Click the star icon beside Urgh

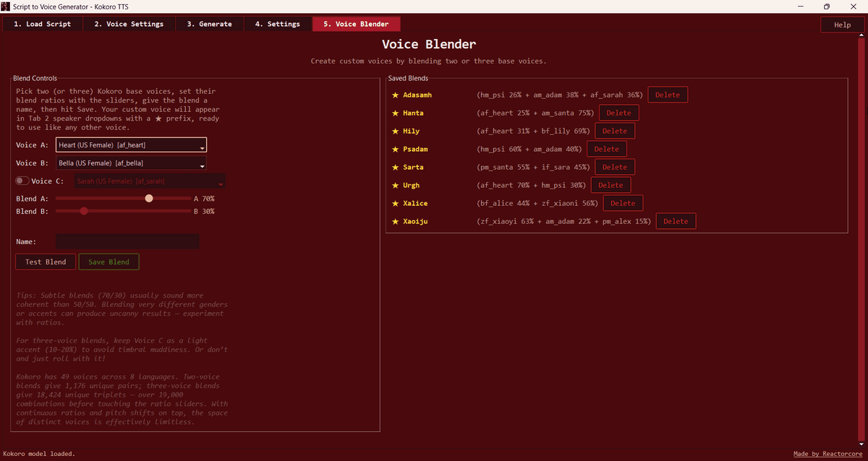pos(395,185)
